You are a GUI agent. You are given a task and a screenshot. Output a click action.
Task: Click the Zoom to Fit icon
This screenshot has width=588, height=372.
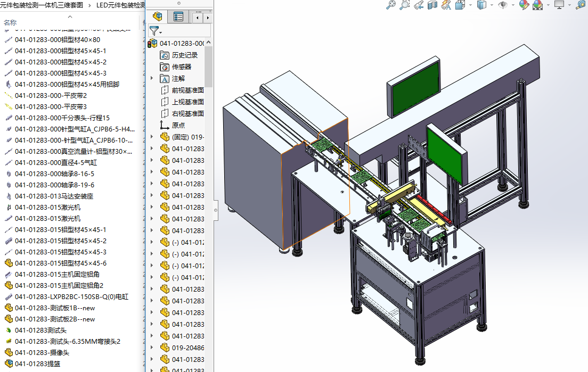pyautogui.click(x=391, y=5)
